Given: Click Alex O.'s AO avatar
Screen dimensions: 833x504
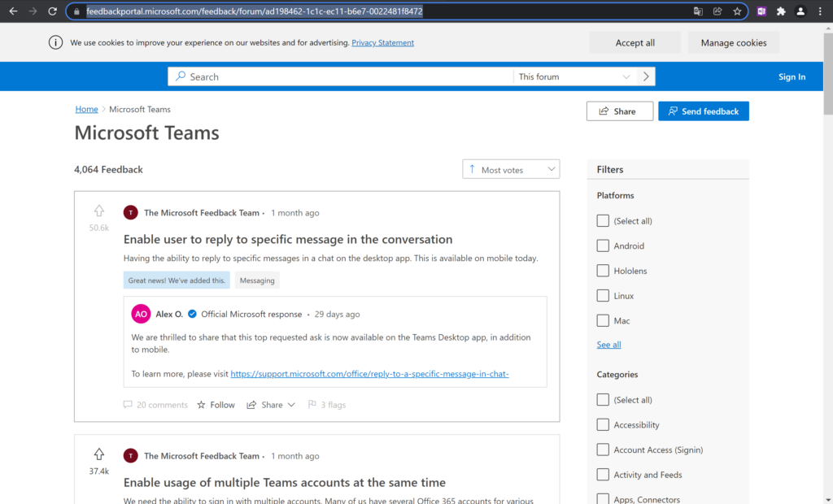Looking at the screenshot, I should (x=141, y=314).
